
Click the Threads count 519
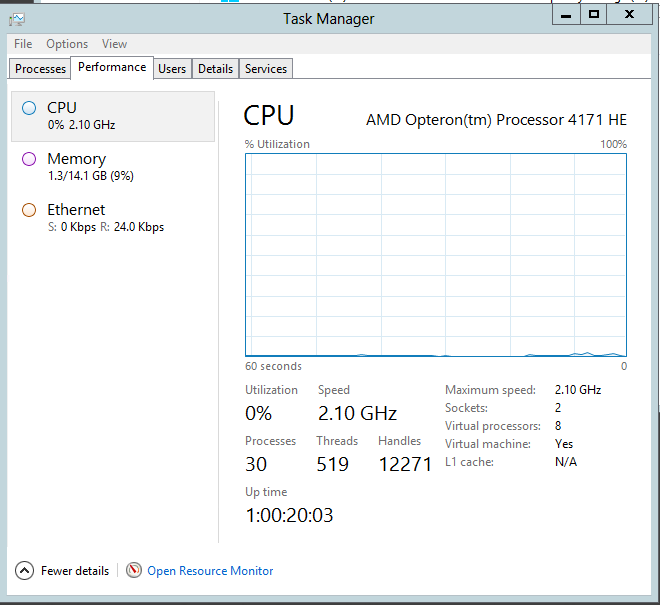click(x=333, y=464)
